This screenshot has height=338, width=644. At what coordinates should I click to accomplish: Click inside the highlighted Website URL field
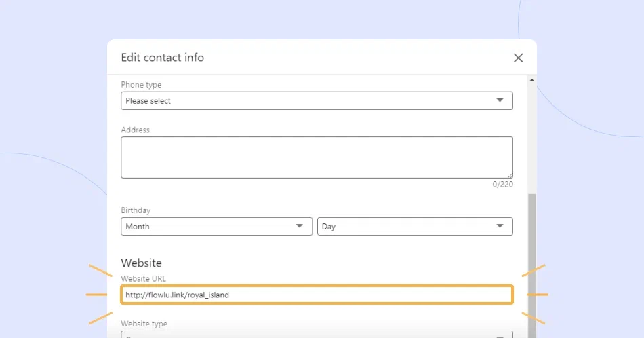(317, 295)
